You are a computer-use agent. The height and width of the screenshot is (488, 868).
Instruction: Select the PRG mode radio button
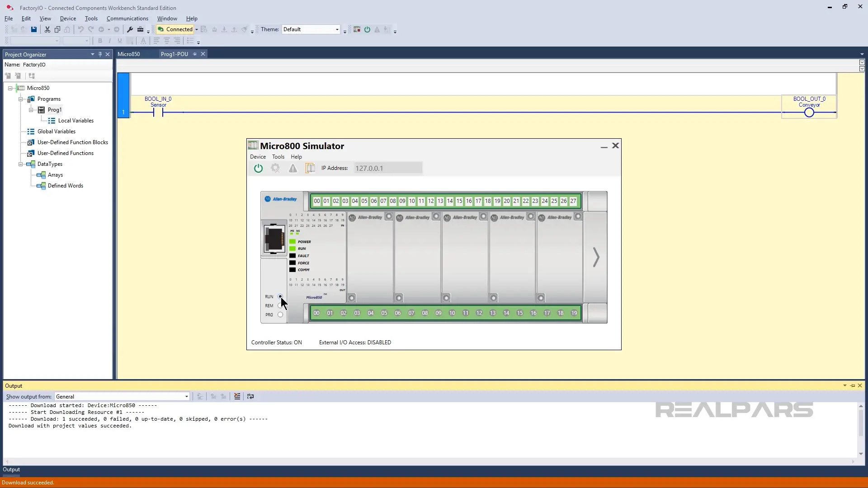click(280, 315)
